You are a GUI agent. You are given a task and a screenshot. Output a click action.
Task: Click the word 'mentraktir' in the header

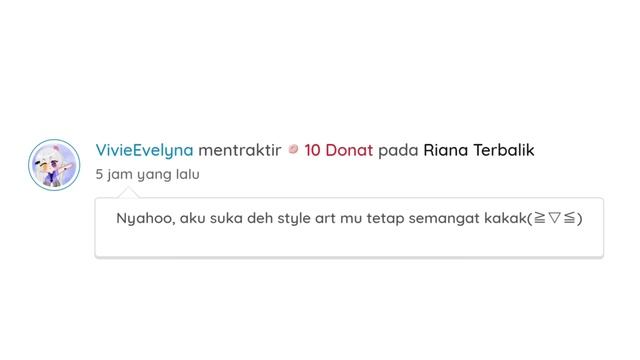[x=240, y=150]
